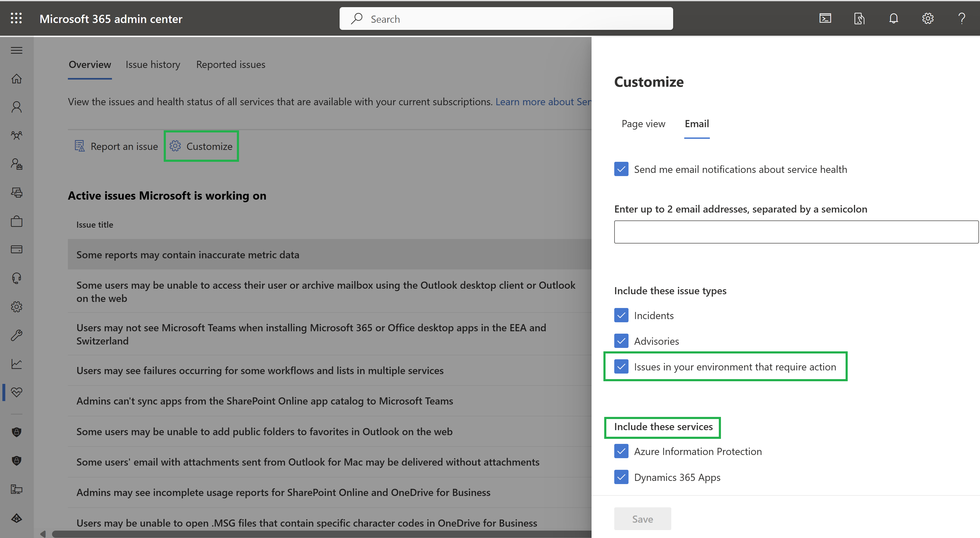Toggle Send me email notifications checkbox

(x=621, y=168)
